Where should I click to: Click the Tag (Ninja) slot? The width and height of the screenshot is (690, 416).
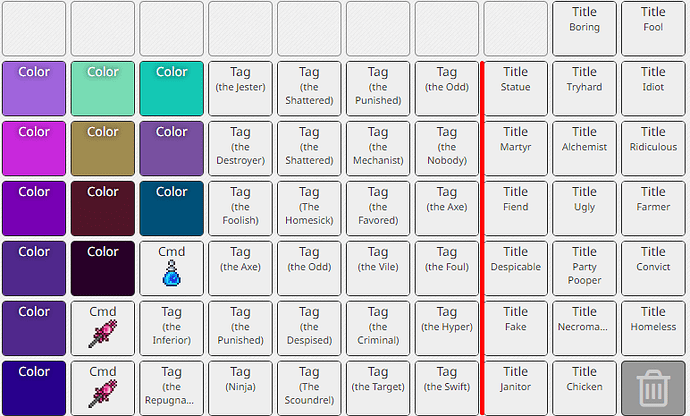click(240, 388)
